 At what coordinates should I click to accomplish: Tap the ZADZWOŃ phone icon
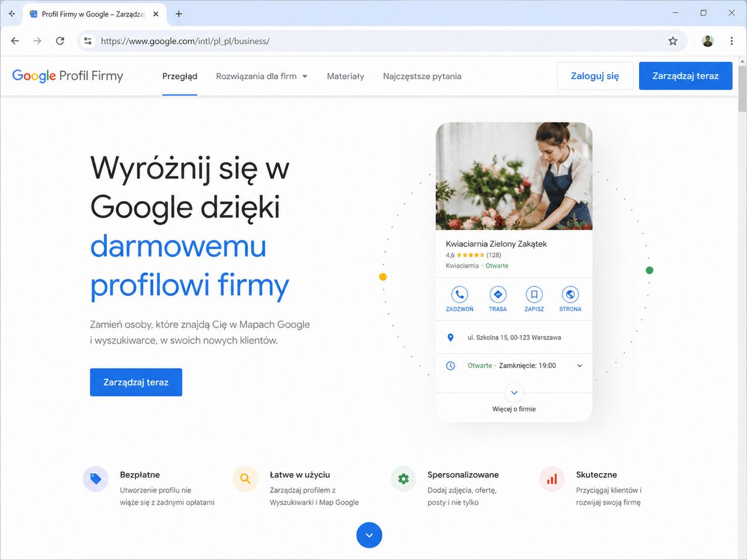coord(460,295)
